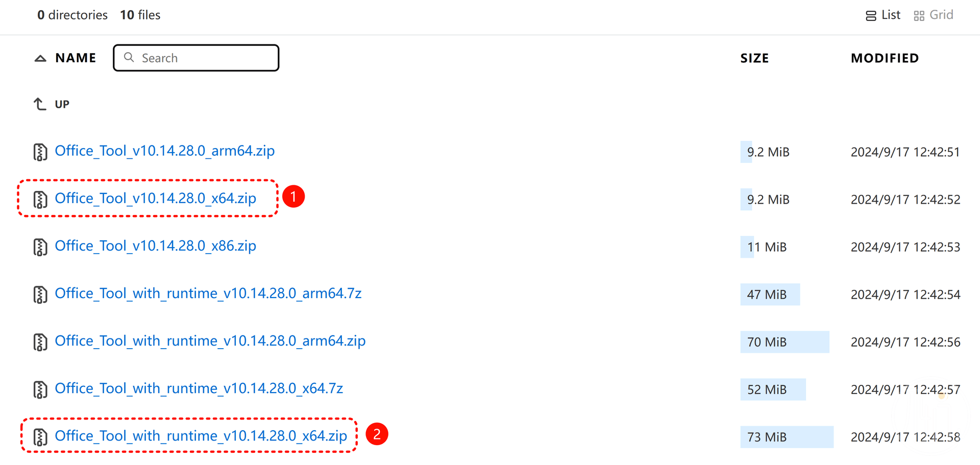This screenshot has height=465, width=980.
Task: Toggle name sort order arrow
Action: click(40, 58)
